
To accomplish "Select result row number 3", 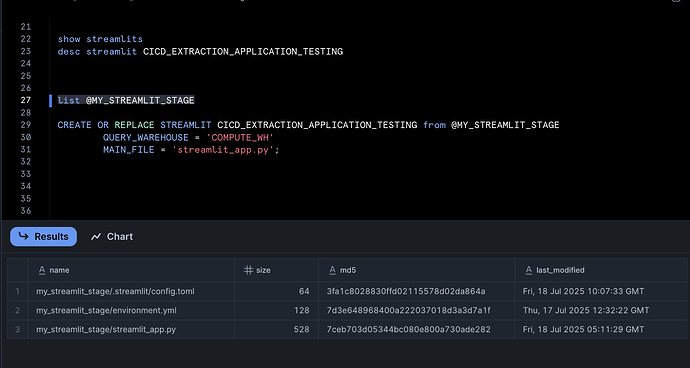I will pos(18,329).
